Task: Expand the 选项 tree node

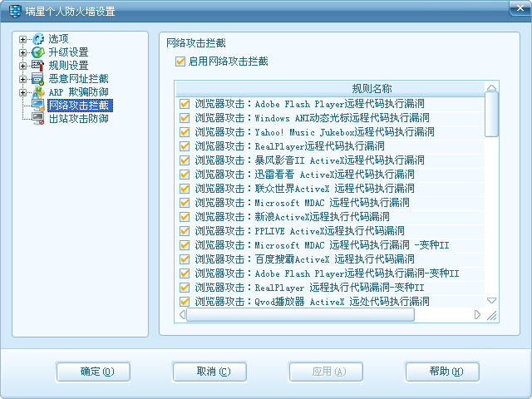Action: pos(22,39)
